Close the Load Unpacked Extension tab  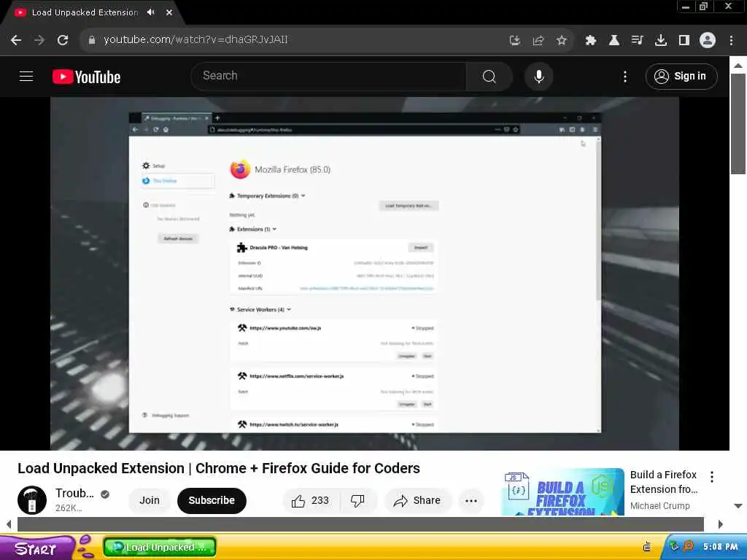click(x=169, y=12)
